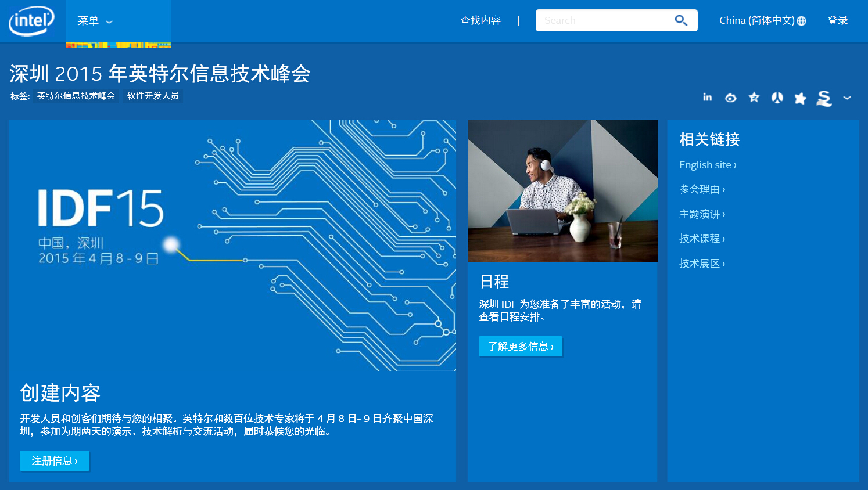
Task: Click the 日程 heading
Action: [x=494, y=282]
